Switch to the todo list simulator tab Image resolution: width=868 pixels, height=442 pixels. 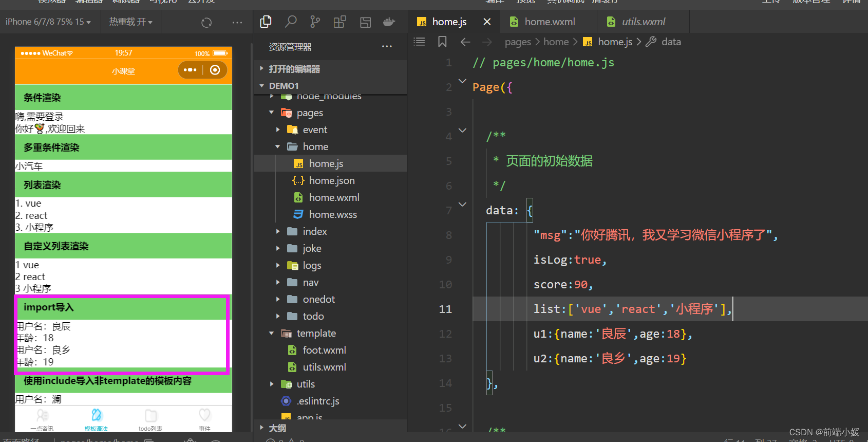[150, 419]
